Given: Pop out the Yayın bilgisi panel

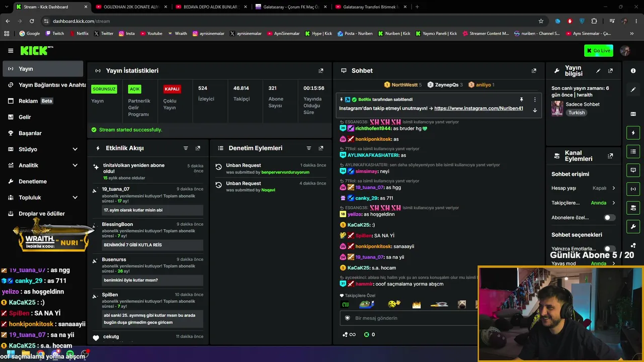Looking at the screenshot, I should (x=610, y=71).
